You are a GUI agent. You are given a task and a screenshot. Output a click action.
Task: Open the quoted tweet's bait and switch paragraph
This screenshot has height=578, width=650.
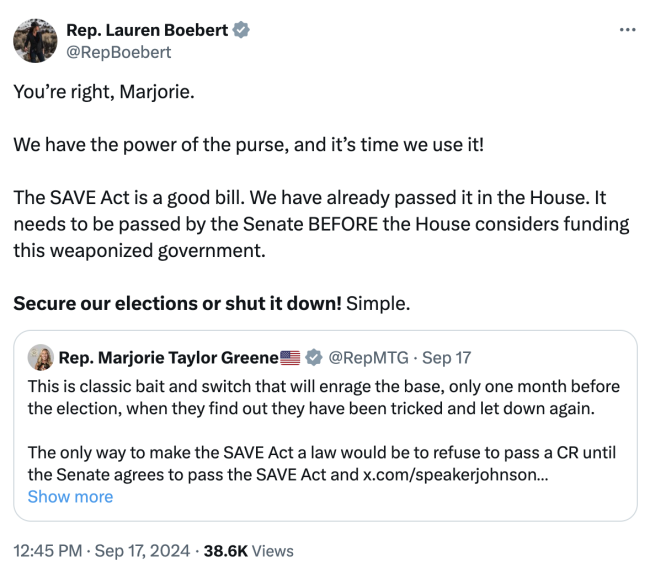click(x=323, y=397)
